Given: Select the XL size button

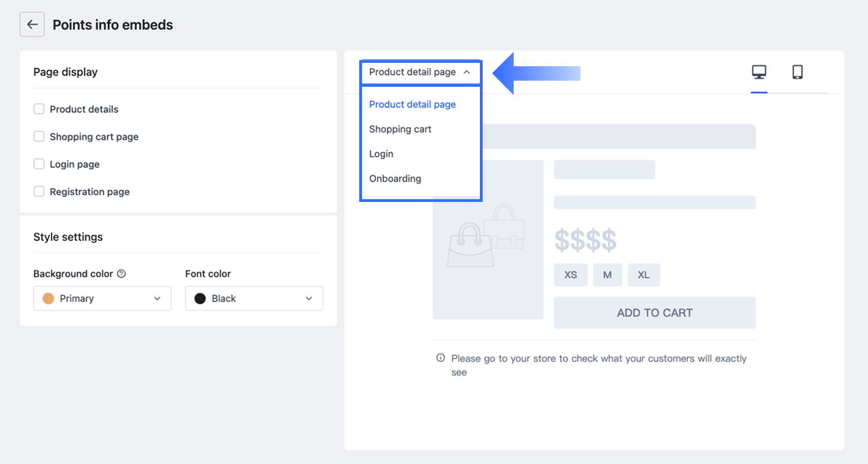Looking at the screenshot, I should tap(643, 275).
